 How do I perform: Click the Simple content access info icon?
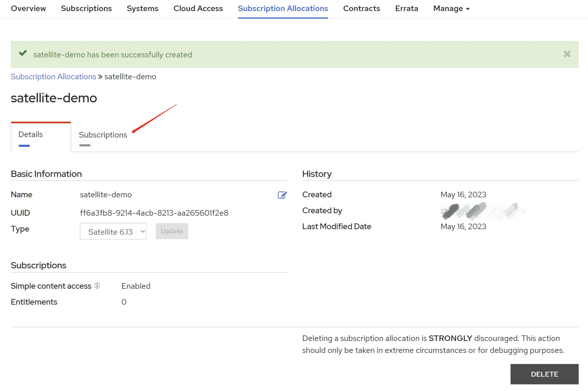pyautogui.click(x=97, y=286)
